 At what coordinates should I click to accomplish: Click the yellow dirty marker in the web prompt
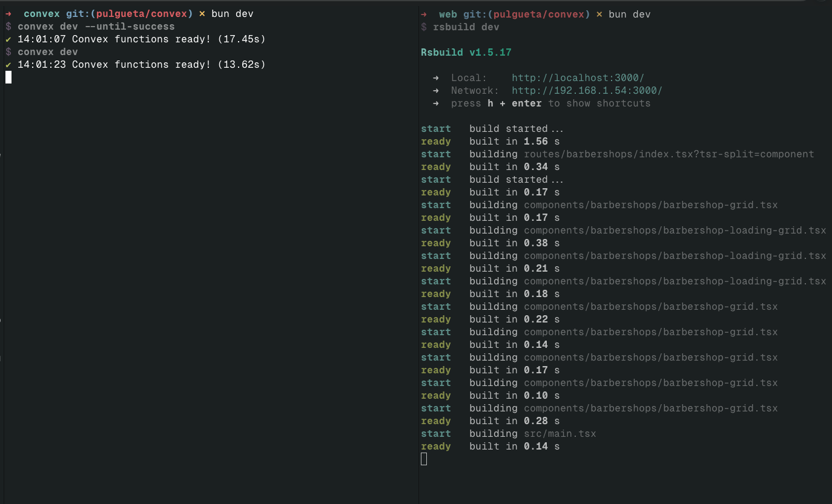(x=599, y=14)
